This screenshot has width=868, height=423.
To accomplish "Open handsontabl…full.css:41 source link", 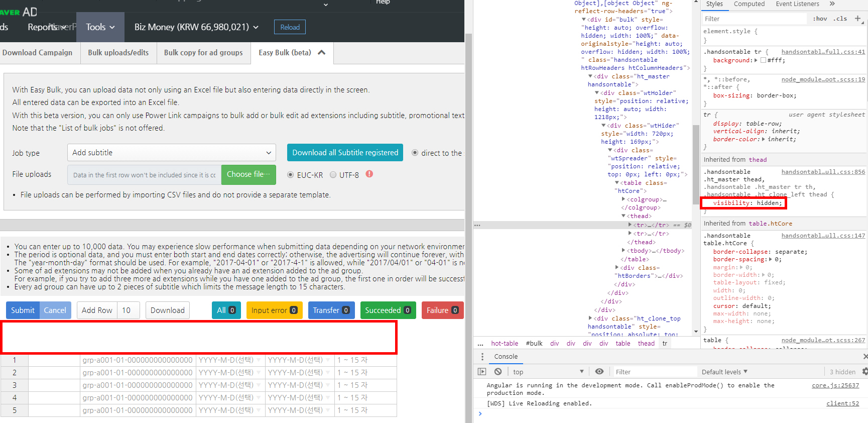I will pos(823,52).
